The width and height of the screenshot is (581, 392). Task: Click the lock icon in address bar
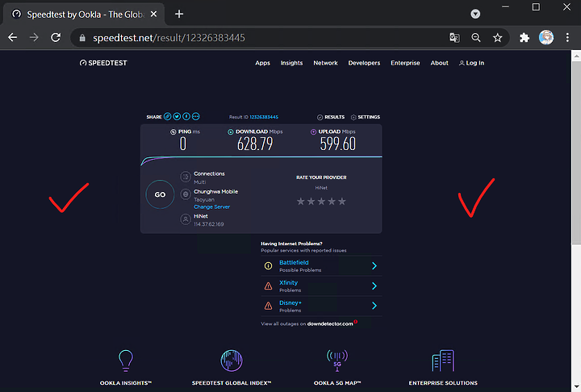(x=82, y=38)
